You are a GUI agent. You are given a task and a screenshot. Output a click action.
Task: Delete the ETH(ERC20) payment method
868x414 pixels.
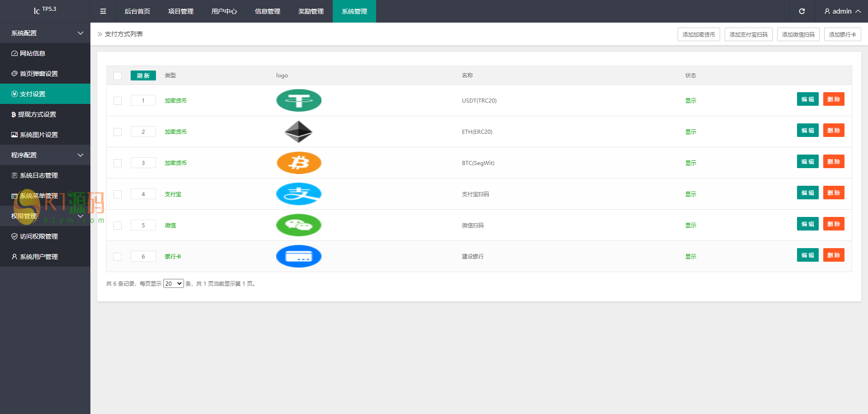(834, 130)
